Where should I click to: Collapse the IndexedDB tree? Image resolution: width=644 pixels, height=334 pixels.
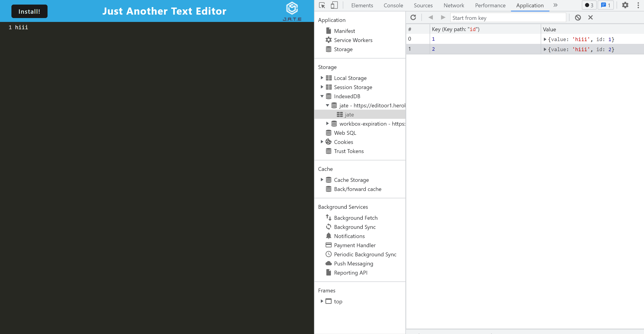click(x=322, y=96)
